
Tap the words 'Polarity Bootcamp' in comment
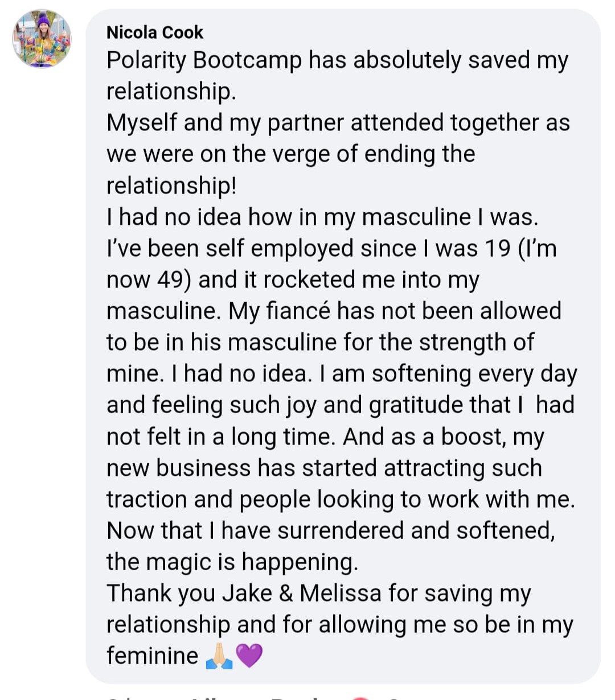(x=204, y=60)
